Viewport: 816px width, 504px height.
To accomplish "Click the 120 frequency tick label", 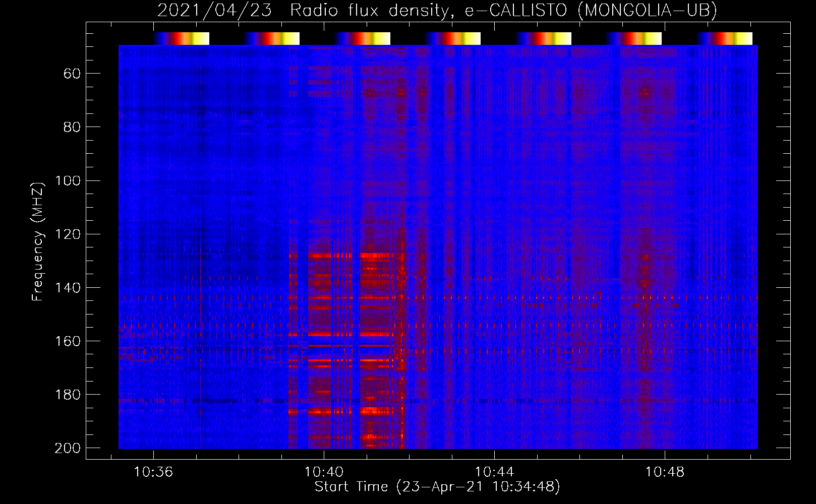I will 68,234.
